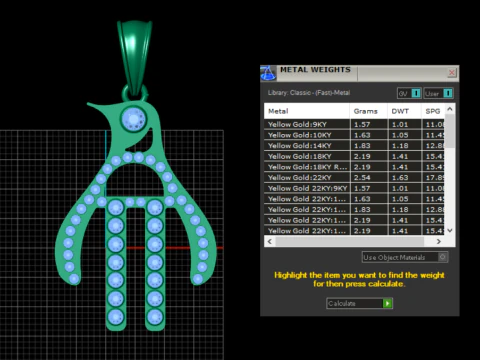Click the green arrow on Calculate
The image size is (480, 360).
point(387,303)
